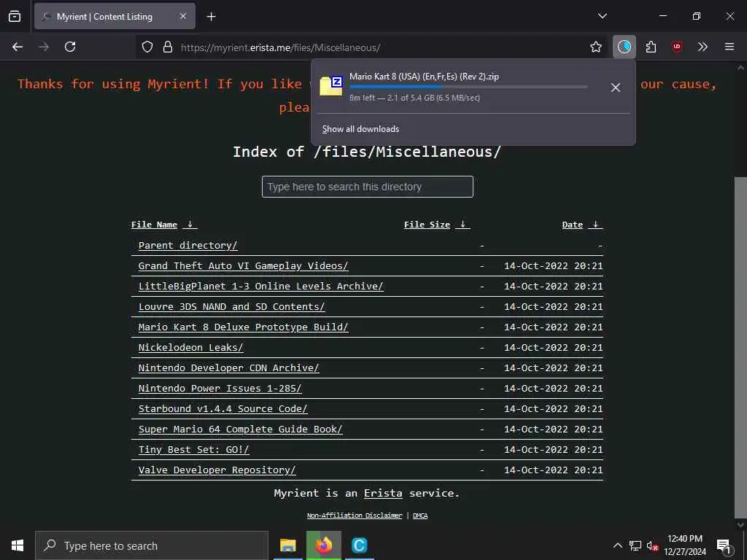Open Nickelodeon Leaks folder
The width and height of the screenshot is (747, 560).
(x=190, y=348)
